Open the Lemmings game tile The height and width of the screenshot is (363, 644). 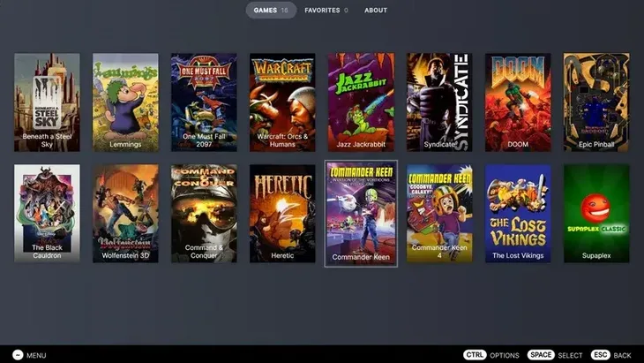[125, 102]
